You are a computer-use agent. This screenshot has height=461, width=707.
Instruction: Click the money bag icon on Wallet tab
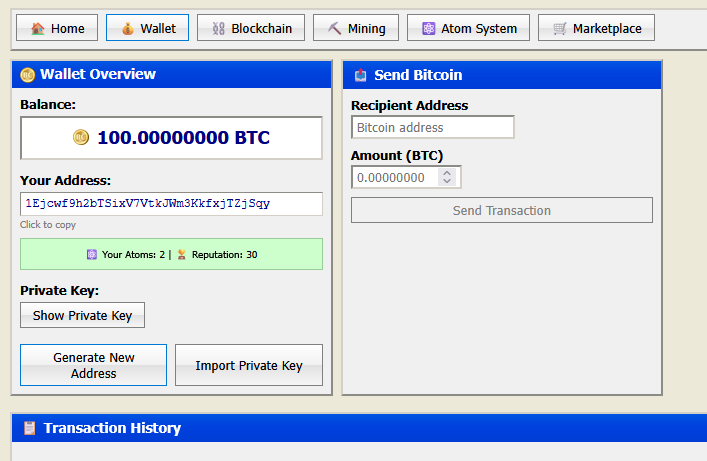pos(128,28)
